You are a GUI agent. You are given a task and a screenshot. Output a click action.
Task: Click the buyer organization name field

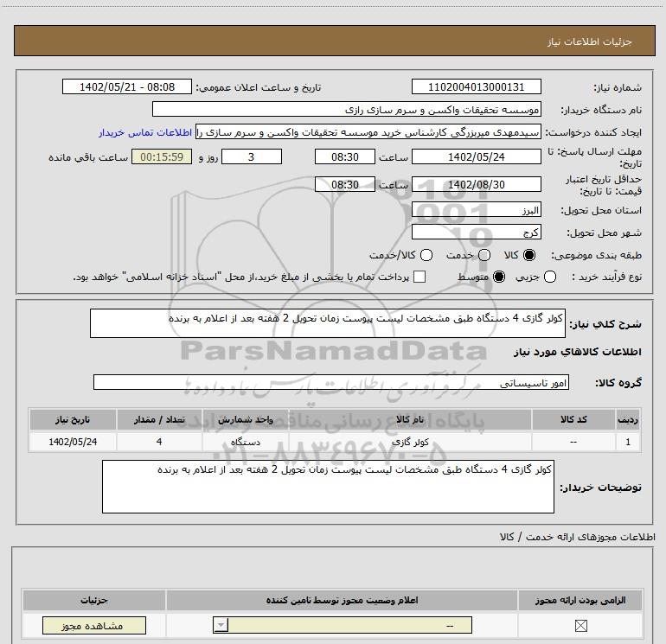[x=347, y=110]
